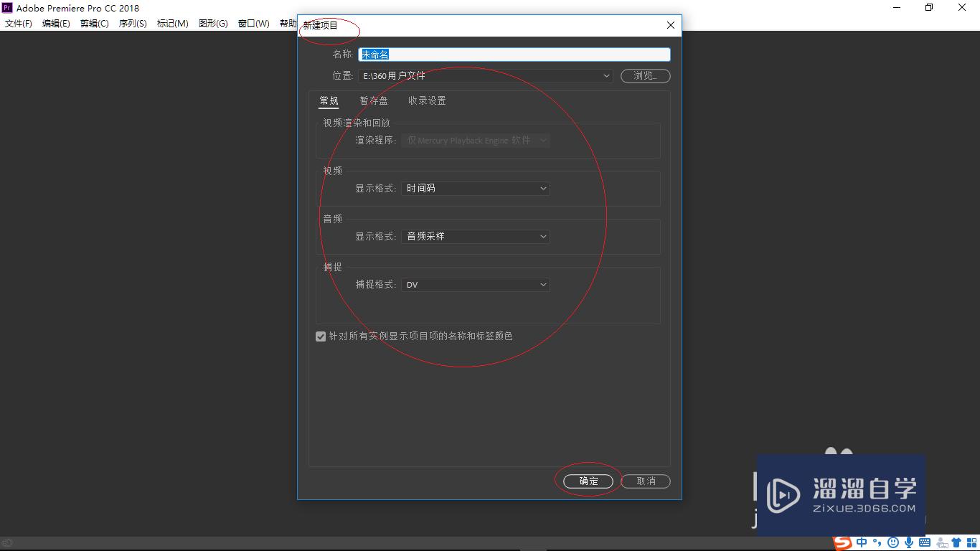
Task: Open the soft keyboard icon
Action: tap(925, 543)
